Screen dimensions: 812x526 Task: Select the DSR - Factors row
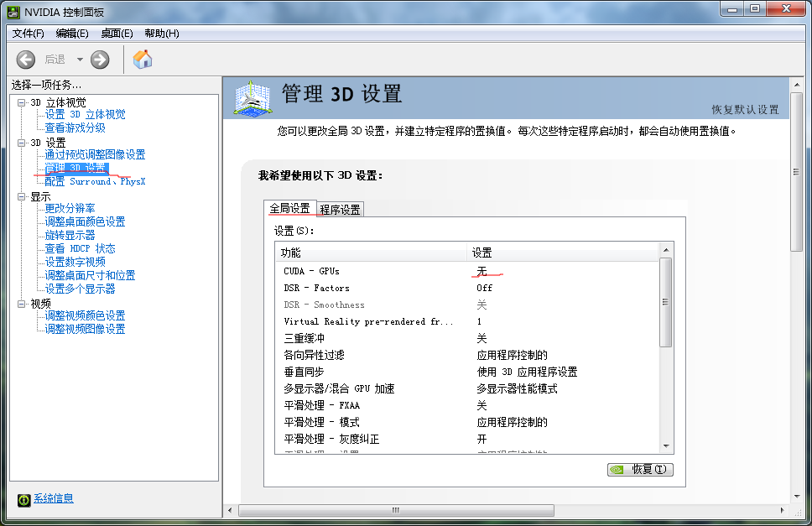coord(467,289)
